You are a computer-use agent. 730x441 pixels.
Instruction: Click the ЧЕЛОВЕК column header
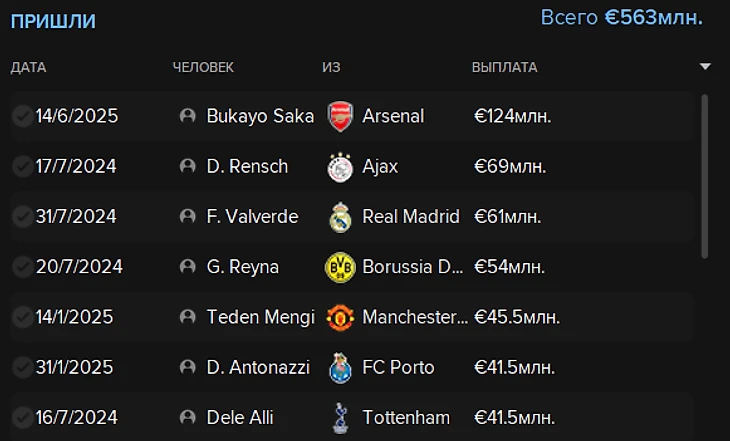pyautogui.click(x=203, y=67)
